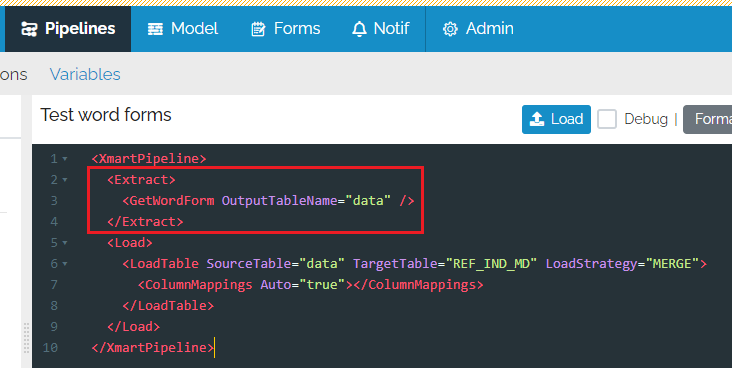Viewport: 732px width, 368px height.
Task: Collapse the LoadTable fold arrow on line 6
Action: [x=65, y=264]
